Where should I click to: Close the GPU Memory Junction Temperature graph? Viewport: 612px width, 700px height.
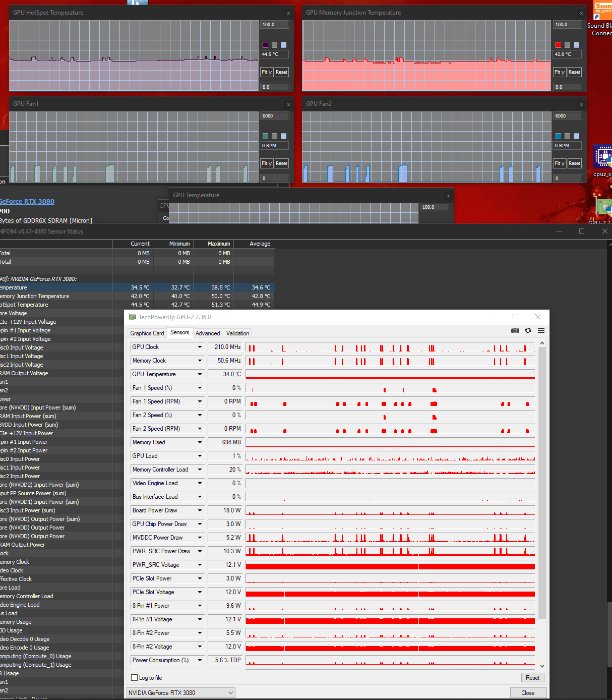581,13
